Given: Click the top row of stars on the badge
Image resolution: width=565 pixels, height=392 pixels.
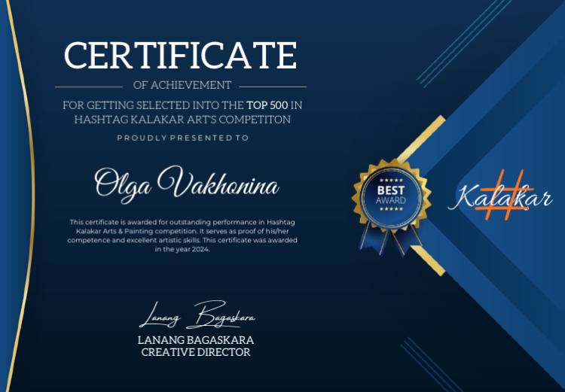Looking at the screenshot, I should (390, 181).
